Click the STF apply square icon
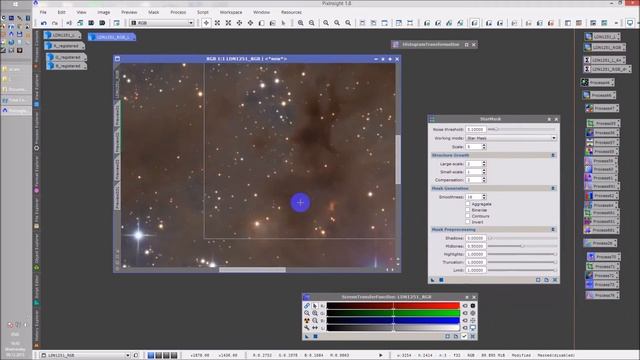Screen dimensions: 640x360 (x=315, y=336)
